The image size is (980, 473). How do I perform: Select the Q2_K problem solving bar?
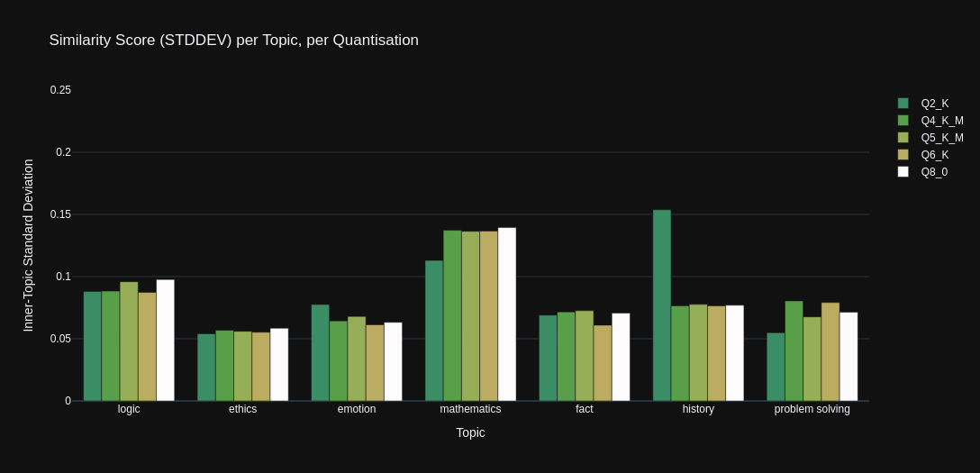pyautogui.click(x=776, y=367)
